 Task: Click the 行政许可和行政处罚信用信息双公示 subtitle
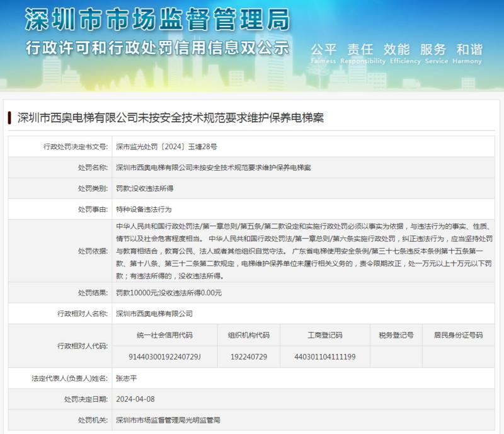point(157,49)
